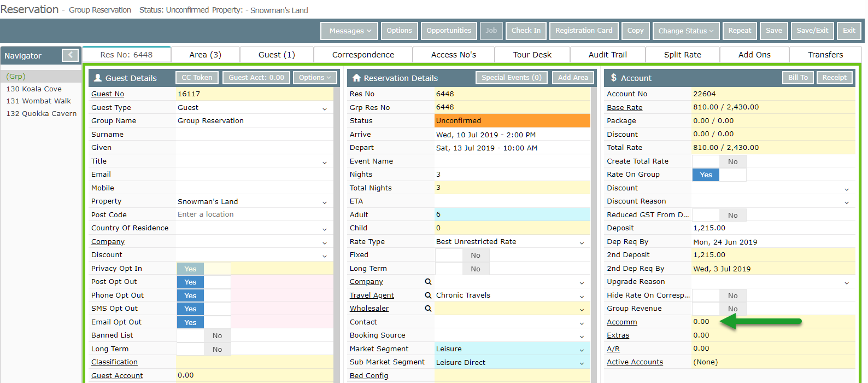This screenshot has width=868, height=383.
Task: Click the CC Token button
Action: [x=197, y=78]
